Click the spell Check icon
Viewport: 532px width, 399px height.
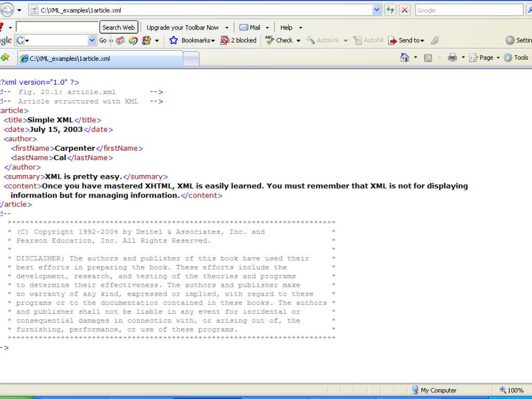click(270, 41)
